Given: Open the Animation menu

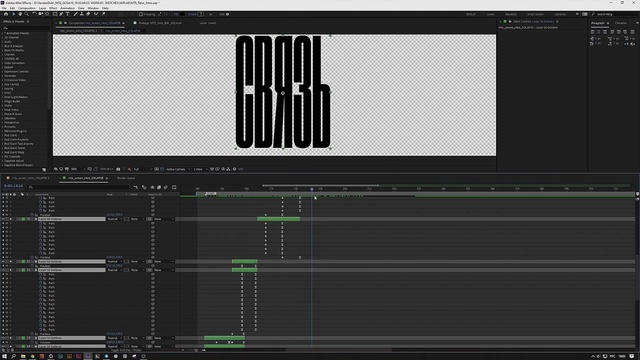Looking at the screenshot, I should tap(67, 8).
